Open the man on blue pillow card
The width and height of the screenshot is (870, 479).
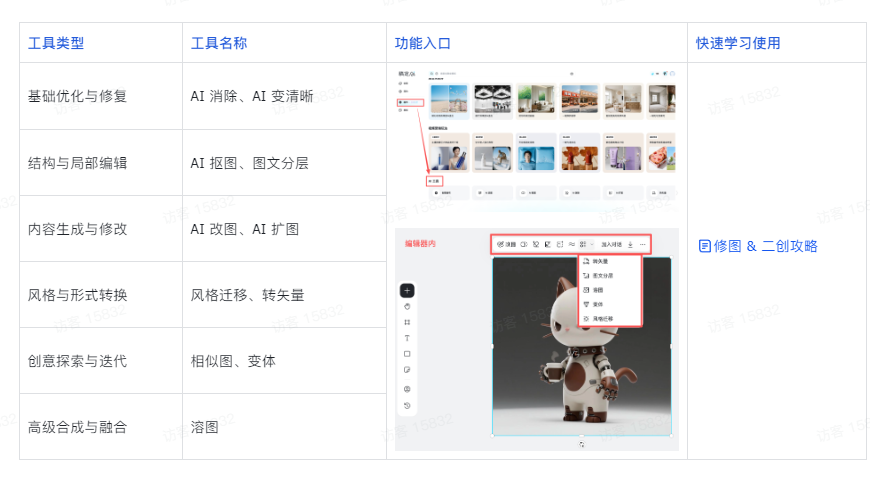pyautogui.click(x=536, y=152)
